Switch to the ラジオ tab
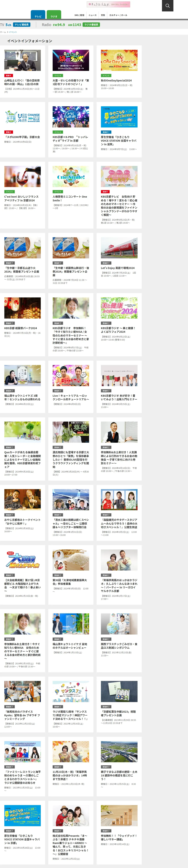188x868 pixels. (x=54, y=15)
